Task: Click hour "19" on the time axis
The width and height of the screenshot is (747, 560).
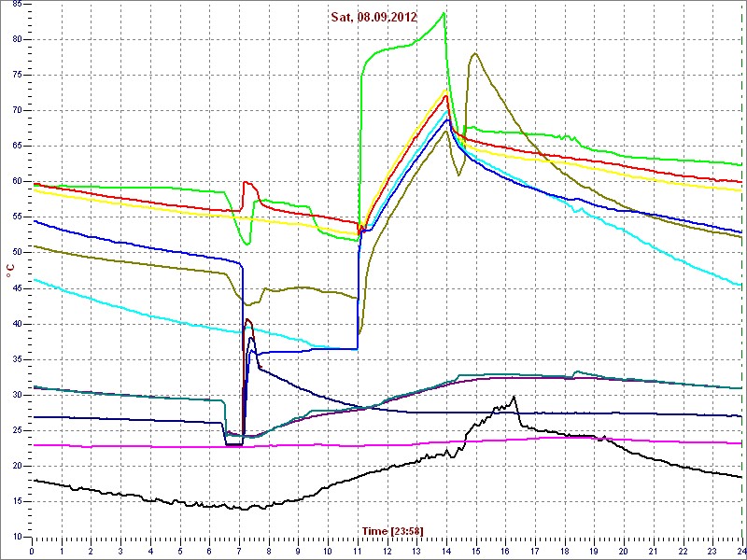Action: coord(594,551)
